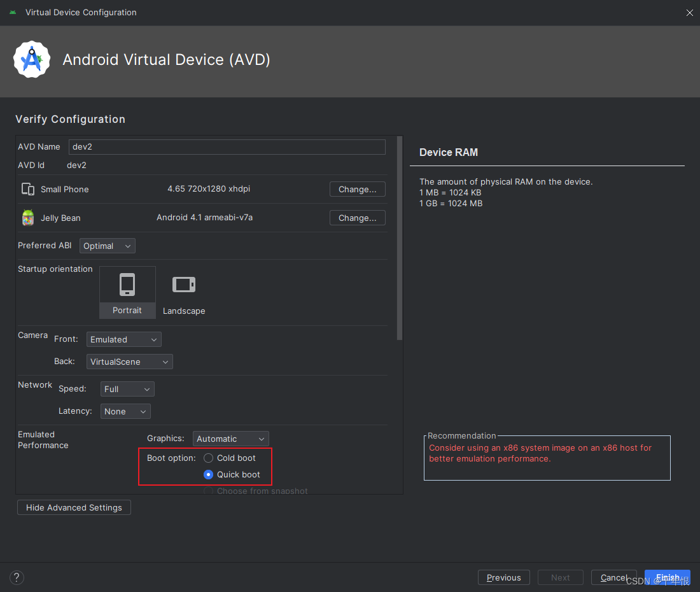Open the Back camera VirtualScene dropdown
This screenshot has width=700, height=592.
[x=129, y=362]
